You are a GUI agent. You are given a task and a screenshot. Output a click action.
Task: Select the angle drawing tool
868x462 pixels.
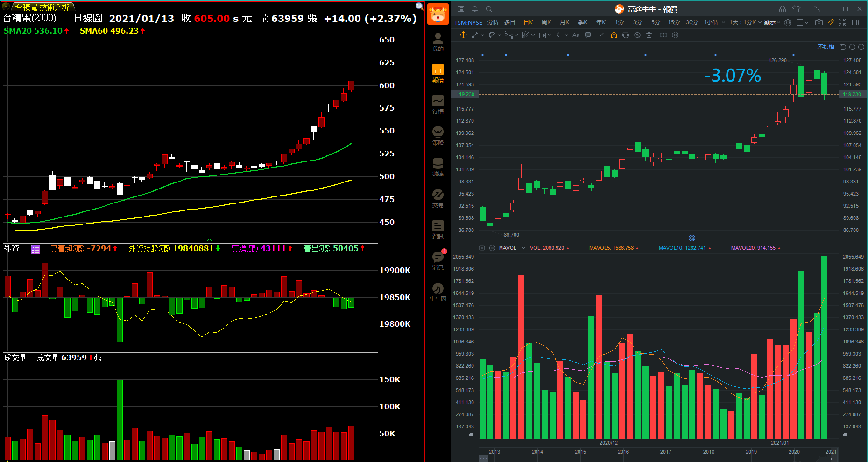602,35
